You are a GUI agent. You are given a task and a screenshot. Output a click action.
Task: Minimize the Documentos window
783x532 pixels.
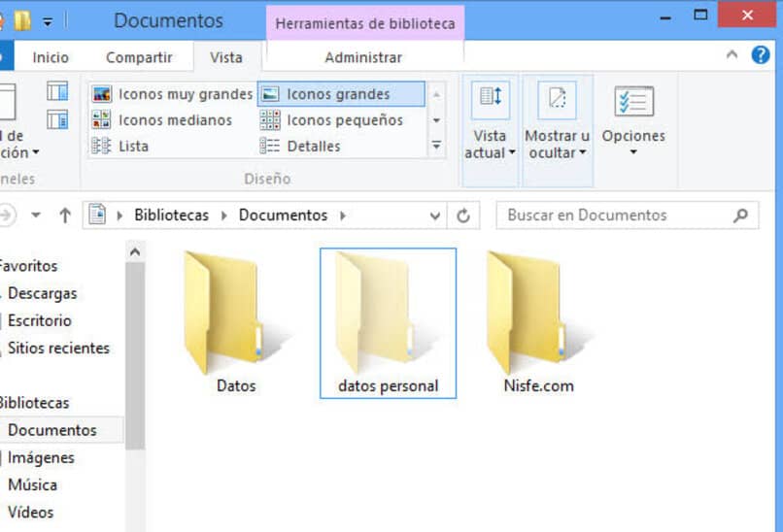click(665, 18)
